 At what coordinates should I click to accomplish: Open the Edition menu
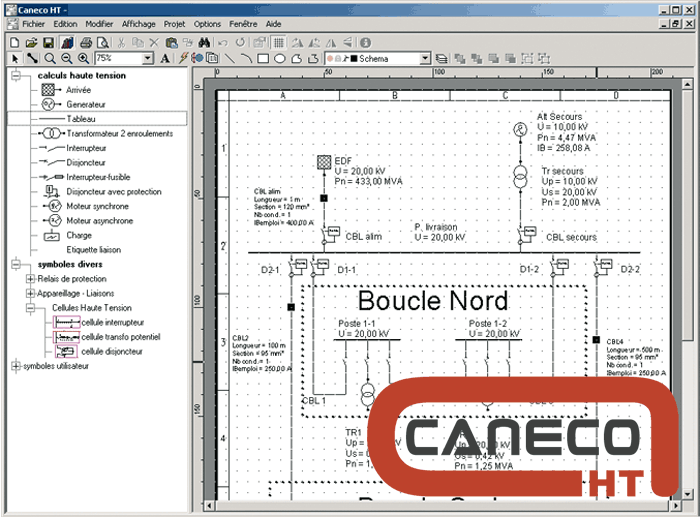[65, 24]
